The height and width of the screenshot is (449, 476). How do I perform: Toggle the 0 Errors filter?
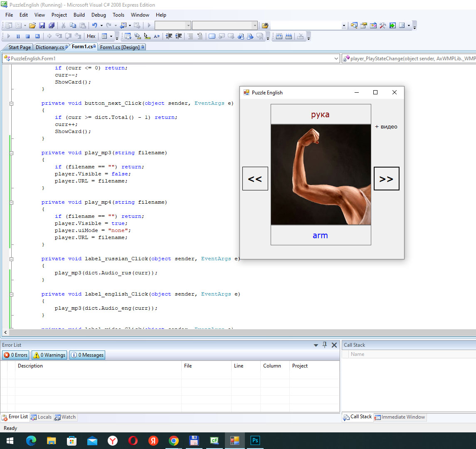click(16, 355)
